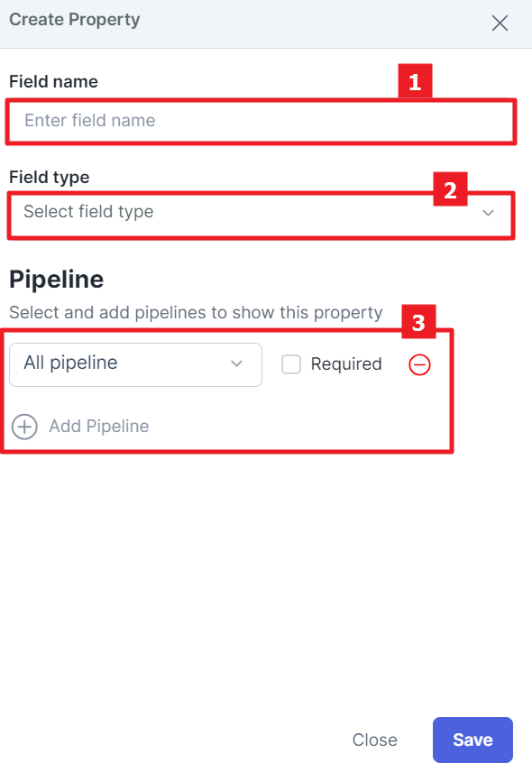
Task: Focus the Enter field name input
Action: [x=261, y=122]
